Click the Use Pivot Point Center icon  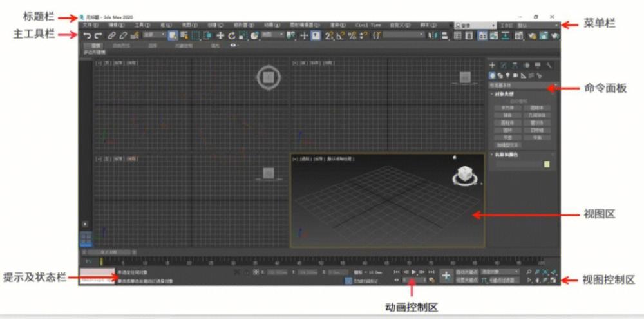point(291,35)
